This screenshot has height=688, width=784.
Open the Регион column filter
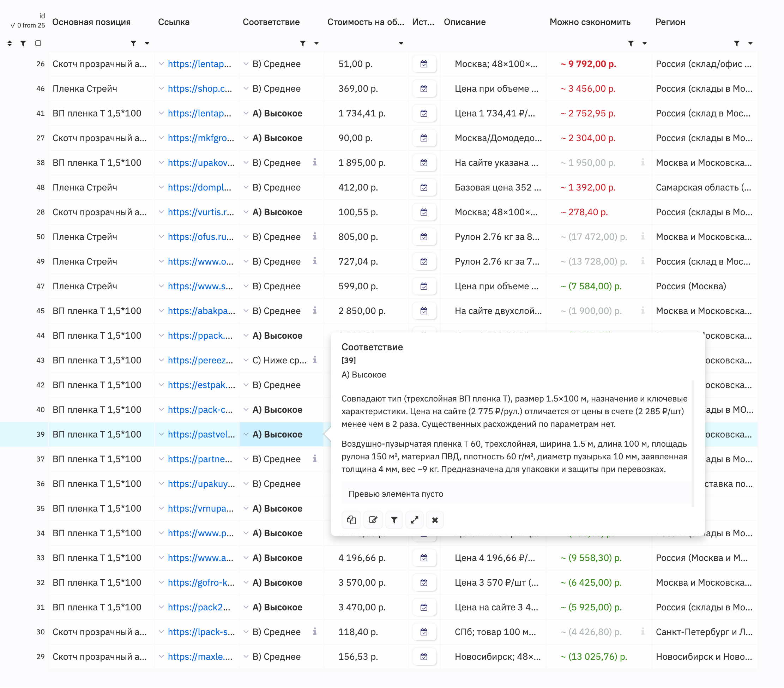coord(736,43)
